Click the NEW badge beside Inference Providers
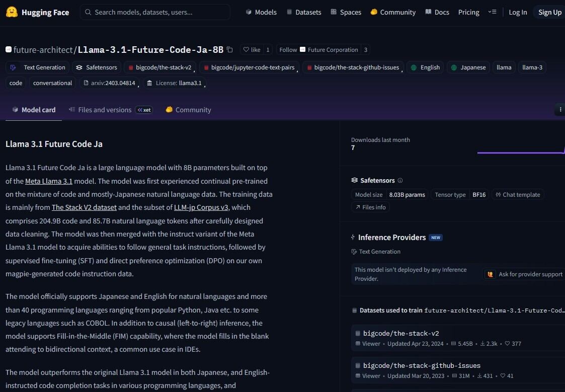 436,238
